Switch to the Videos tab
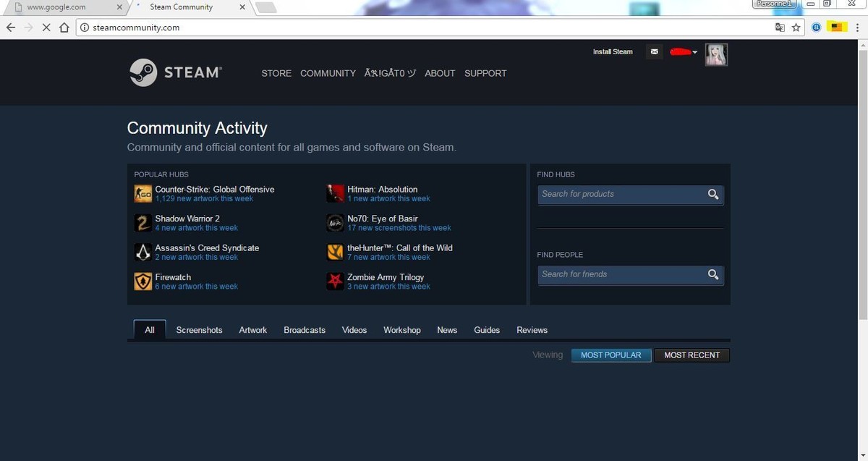This screenshot has height=461, width=868. pyautogui.click(x=354, y=330)
